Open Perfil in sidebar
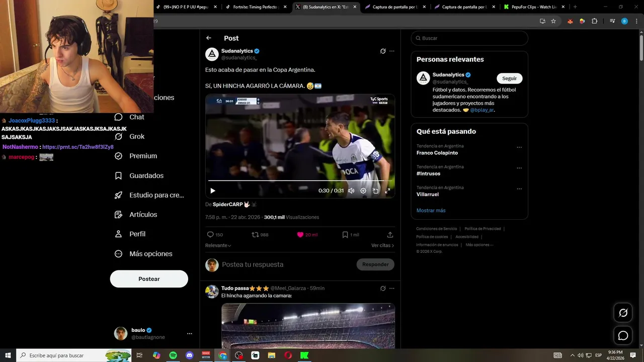Screen dimensions: 644x362 point(130,234)
